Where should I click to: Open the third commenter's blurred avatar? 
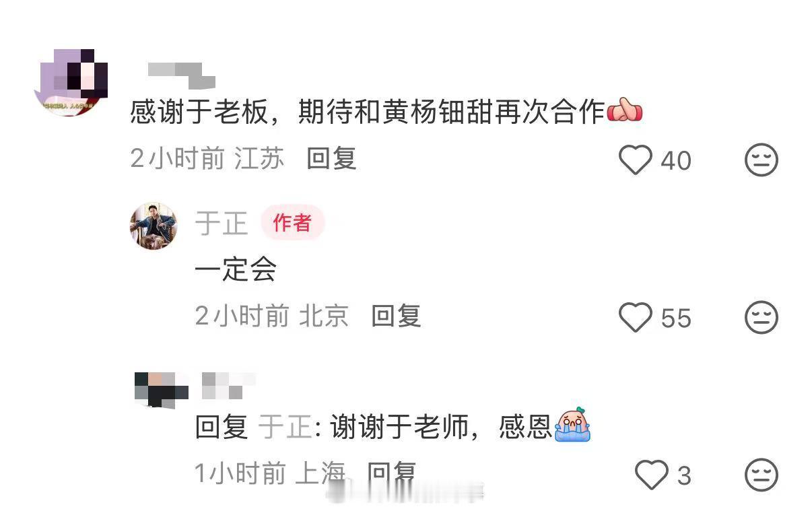162,390
